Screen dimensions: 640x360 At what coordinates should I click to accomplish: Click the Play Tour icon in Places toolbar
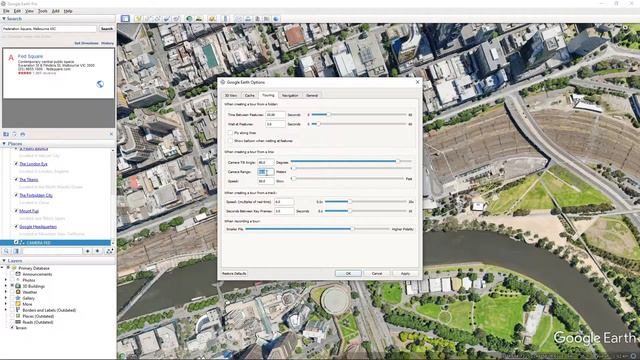point(109,251)
